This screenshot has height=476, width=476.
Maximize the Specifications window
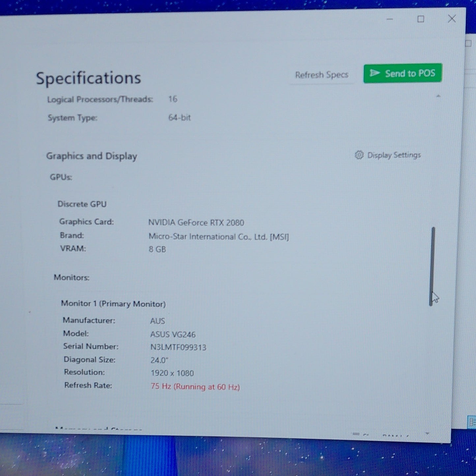point(421,19)
